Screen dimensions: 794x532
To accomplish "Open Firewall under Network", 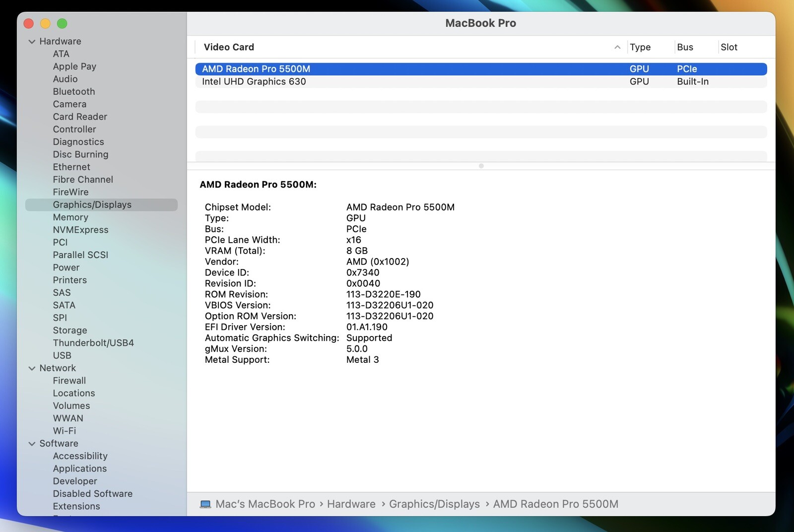I will (x=69, y=381).
